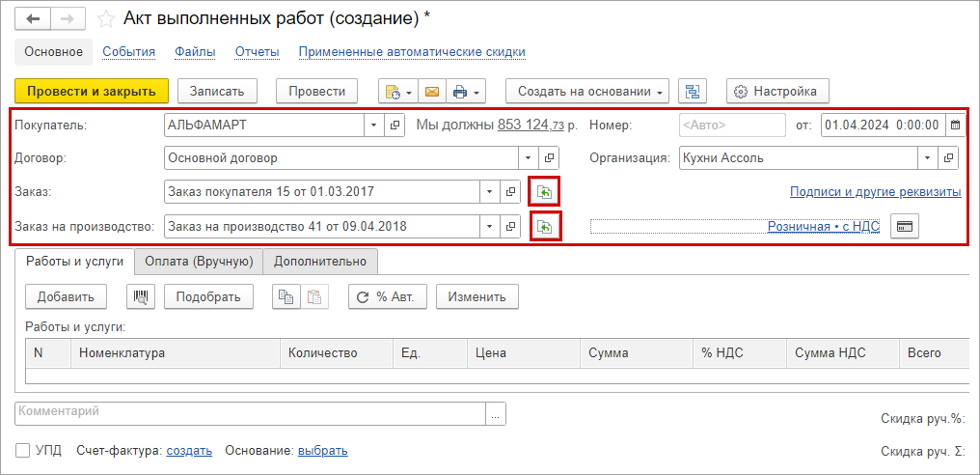Add the document to favorites with the star

point(106,19)
